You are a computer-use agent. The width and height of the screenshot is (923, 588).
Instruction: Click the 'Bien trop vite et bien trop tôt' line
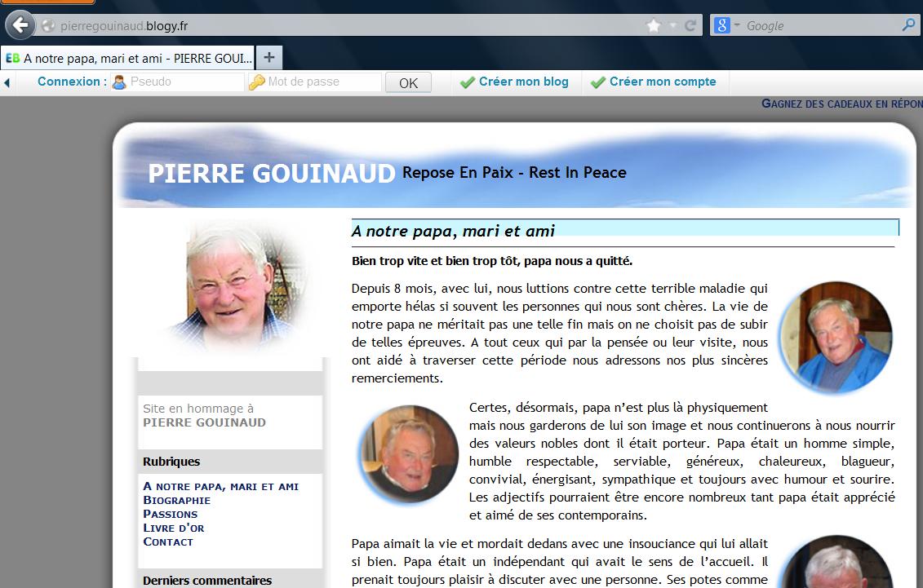point(492,261)
